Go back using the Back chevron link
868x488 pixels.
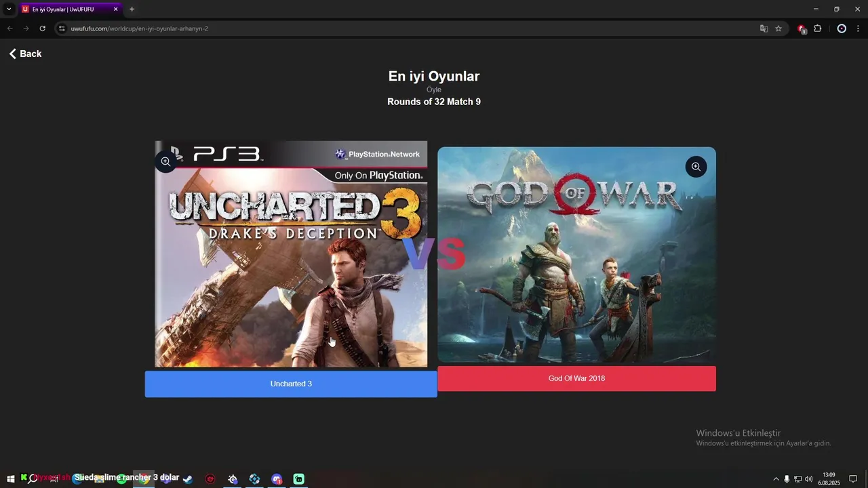point(25,54)
